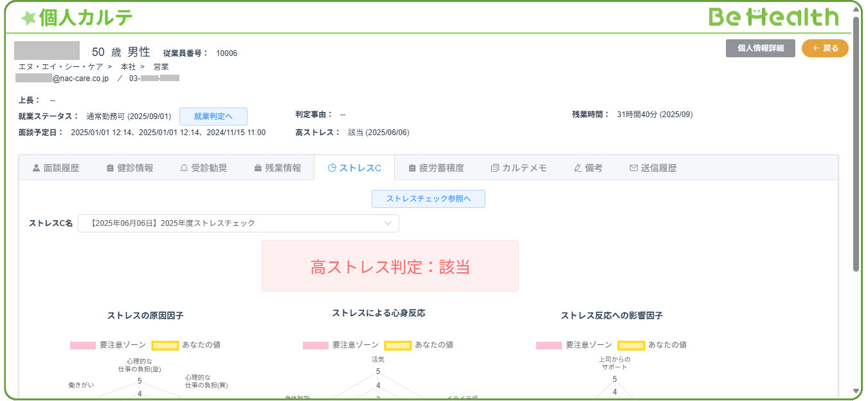Switch to the 疲労蓄積度 tab
The image size is (868, 401).
pyautogui.click(x=436, y=168)
